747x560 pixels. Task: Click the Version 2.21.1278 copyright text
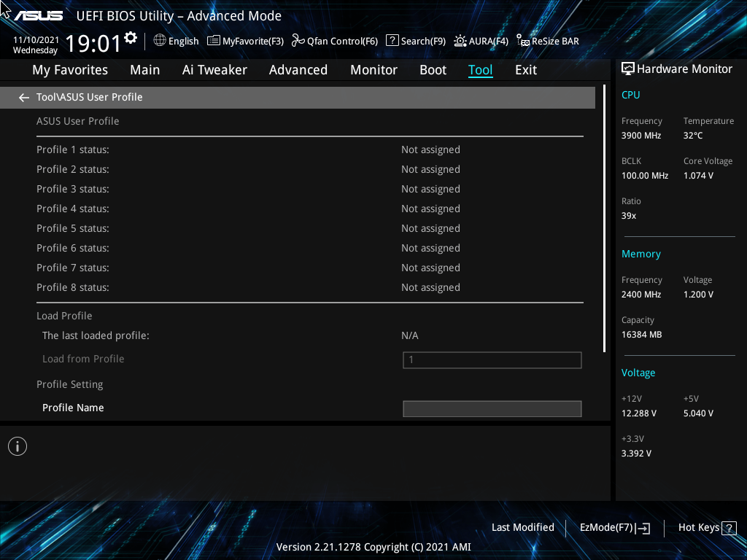(x=373, y=547)
